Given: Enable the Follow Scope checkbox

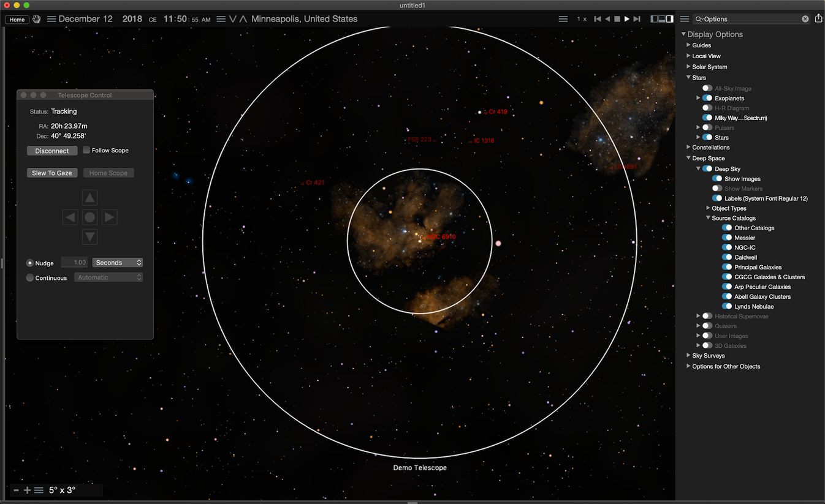Looking at the screenshot, I should click(x=86, y=149).
